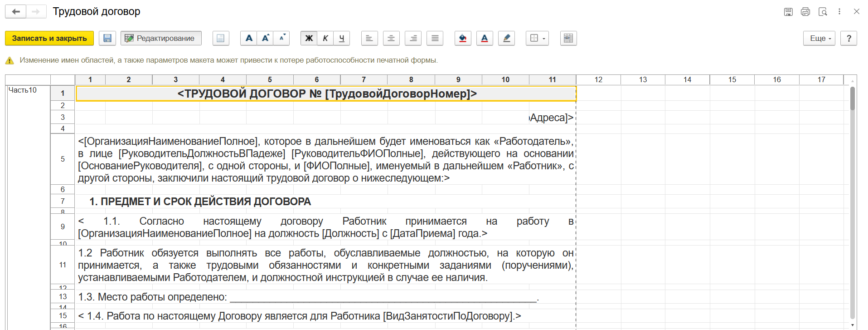Decrease the font size
Image resolution: width=868 pixels, height=330 pixels.
pos(281,38)
